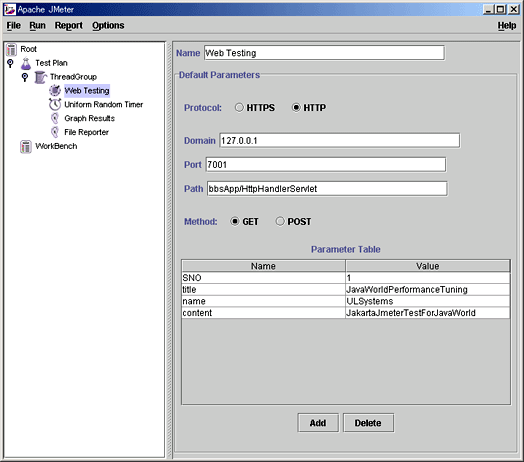Select File Reporter in the tree
524x462 pixels.
pyautogui.click(x=87, y=132)
